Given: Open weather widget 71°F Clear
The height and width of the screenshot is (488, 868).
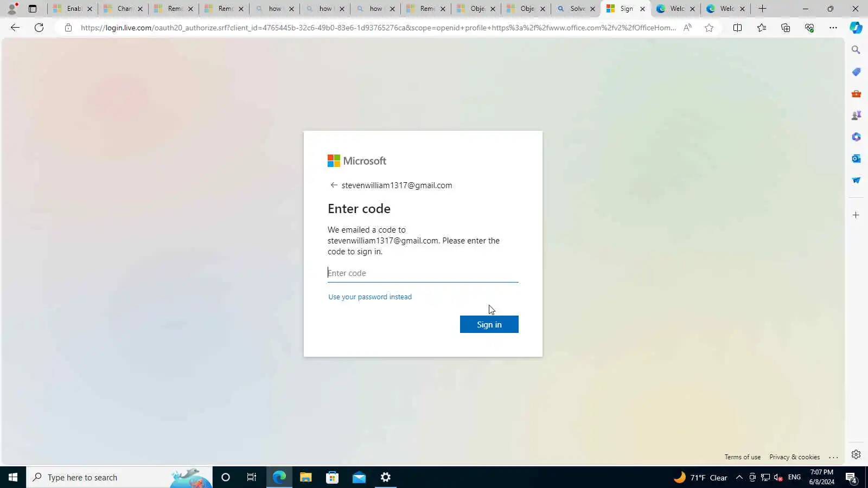Looking at the screenshot, I should pos(700,477).
